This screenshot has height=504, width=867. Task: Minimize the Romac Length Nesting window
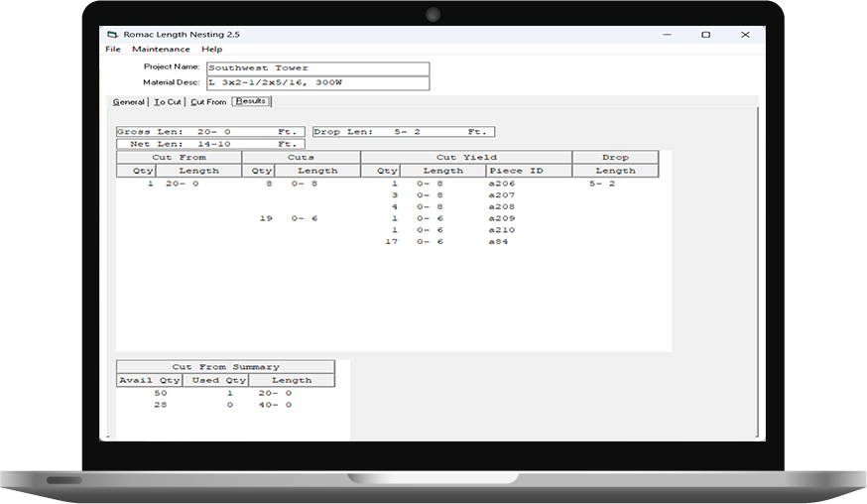tap(666, 34)
